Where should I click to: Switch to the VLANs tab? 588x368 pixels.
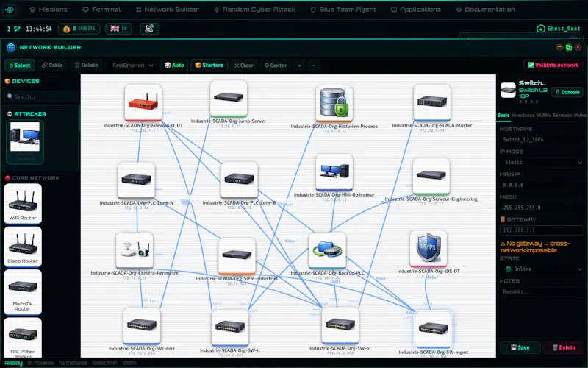tap(543, 116)
